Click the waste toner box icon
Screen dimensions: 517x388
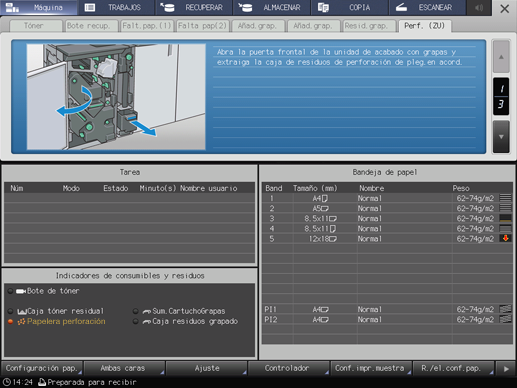click(x=22, y=312)
